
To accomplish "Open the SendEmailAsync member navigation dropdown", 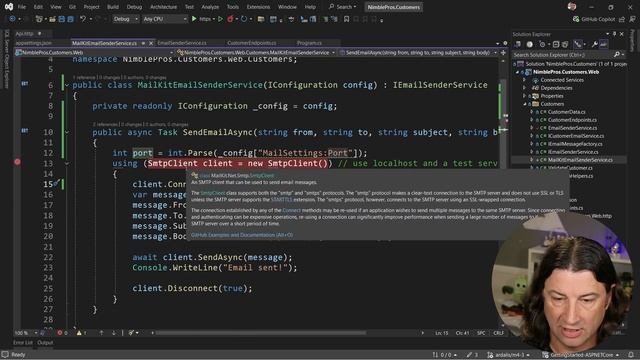I will 418,53.
